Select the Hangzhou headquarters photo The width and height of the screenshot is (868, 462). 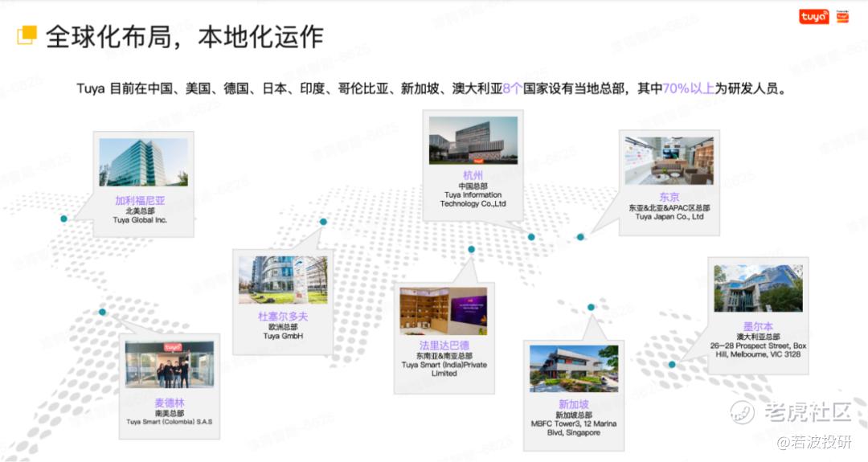click(x=473, y=141)
